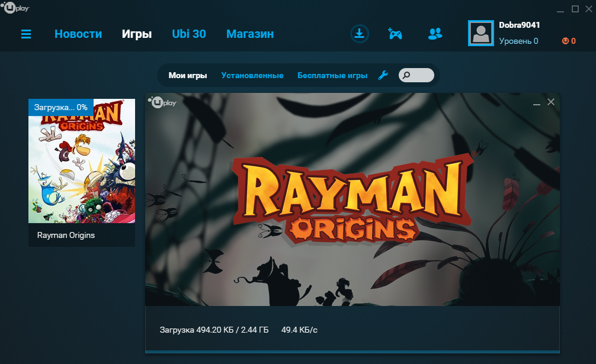596x364 pixels.
Task: Switch to the Магазин tab
Action: [x=250, y=34]
